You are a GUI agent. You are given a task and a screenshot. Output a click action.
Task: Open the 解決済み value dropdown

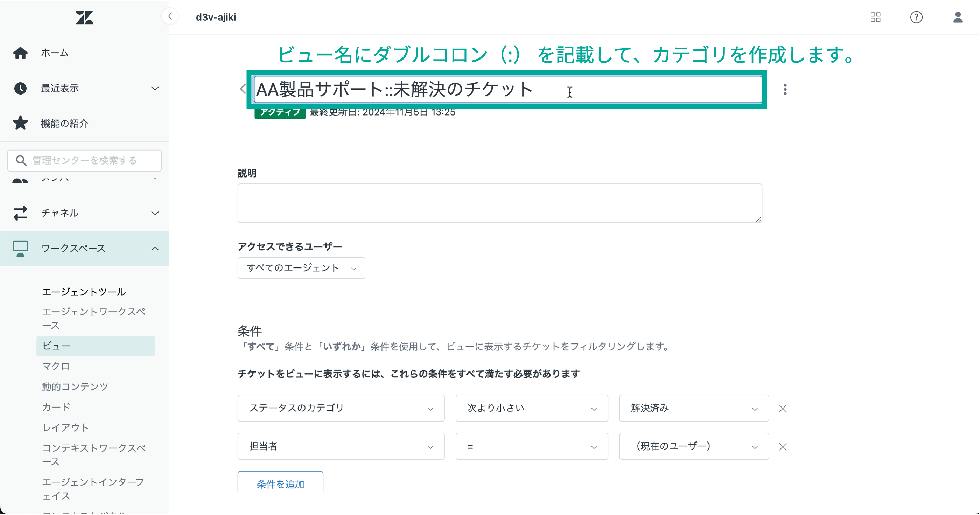[693, 408]
